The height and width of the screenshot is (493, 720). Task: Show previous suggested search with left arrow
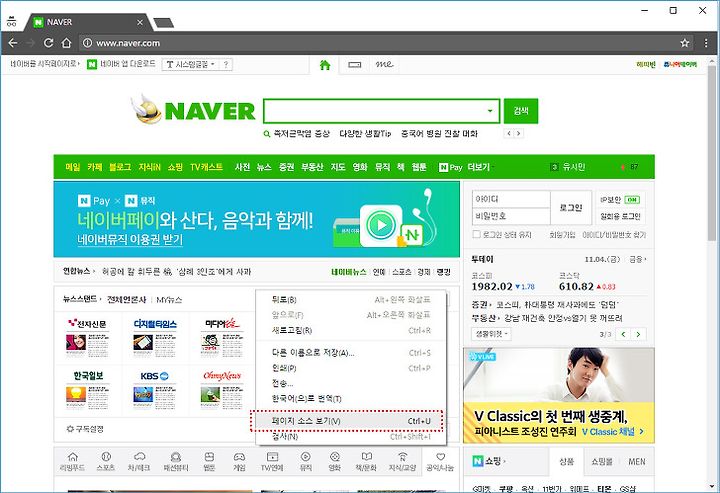click(x=508, y=133)
